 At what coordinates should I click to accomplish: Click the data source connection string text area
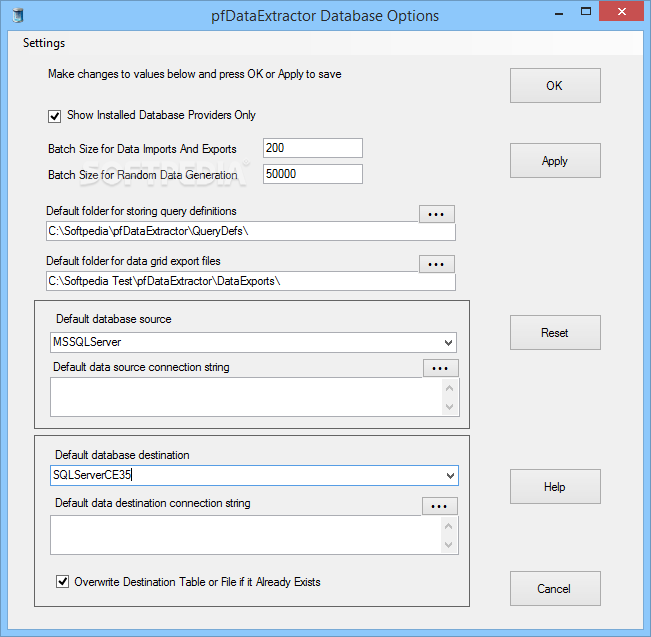tap(247, 397)
